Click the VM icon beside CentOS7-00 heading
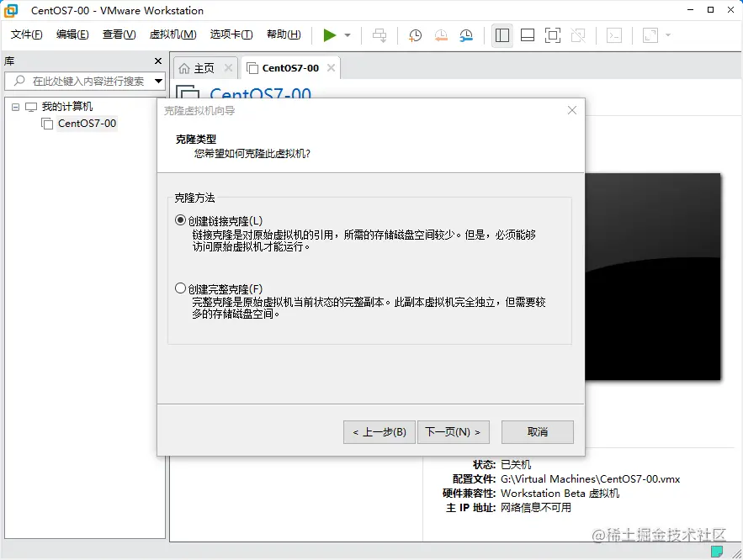Image resolution: width=743 pixels, height=560 pixels. click(188, 92)
